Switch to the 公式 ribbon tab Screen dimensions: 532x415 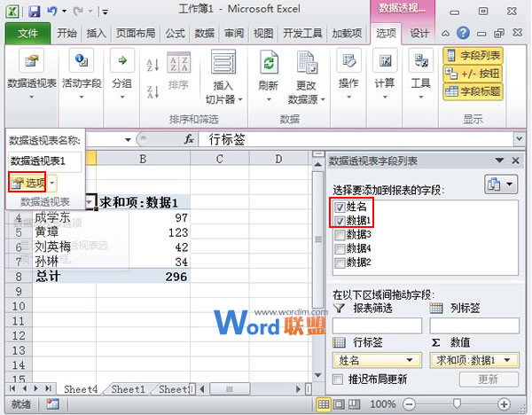point(175,34)
